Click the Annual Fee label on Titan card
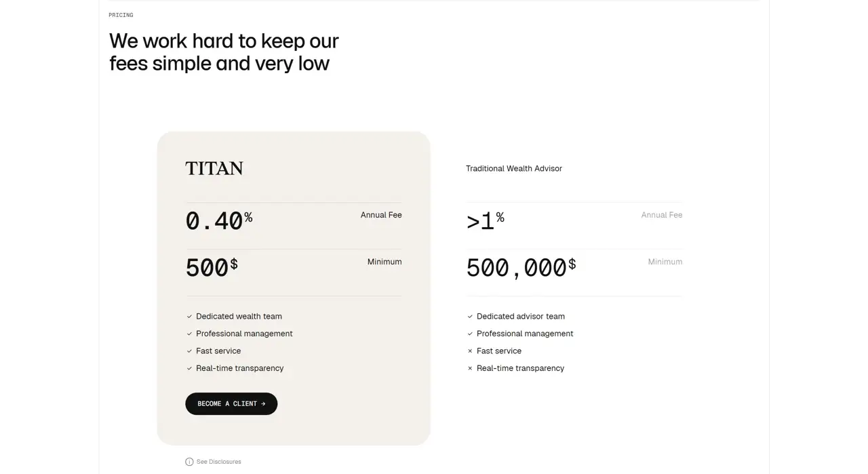Viewport: 868px width, 474px height. click(381, 215)
